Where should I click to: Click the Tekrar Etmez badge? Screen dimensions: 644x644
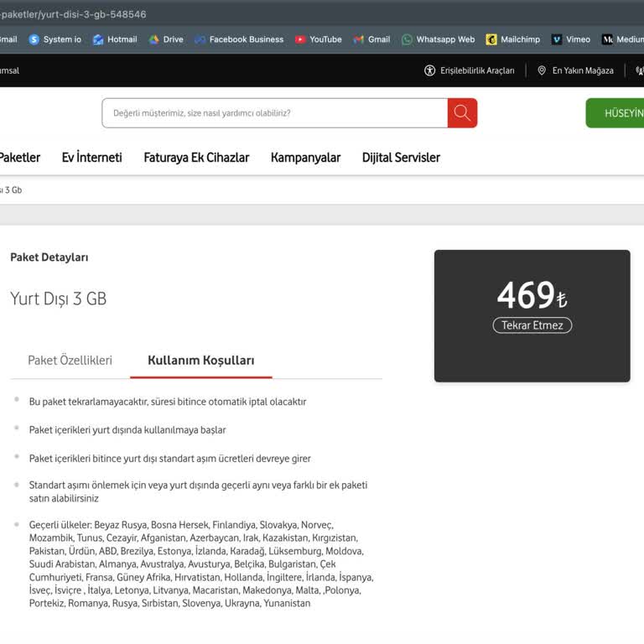tap(532, 325)
